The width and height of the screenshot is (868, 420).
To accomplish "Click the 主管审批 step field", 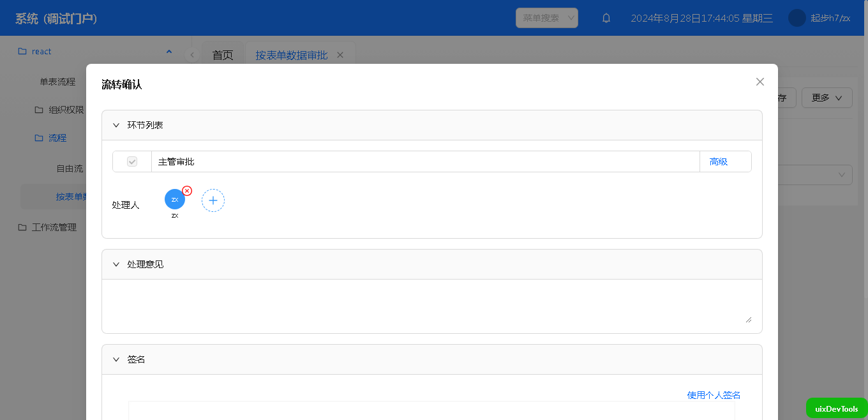I will (x=426, y=161).
